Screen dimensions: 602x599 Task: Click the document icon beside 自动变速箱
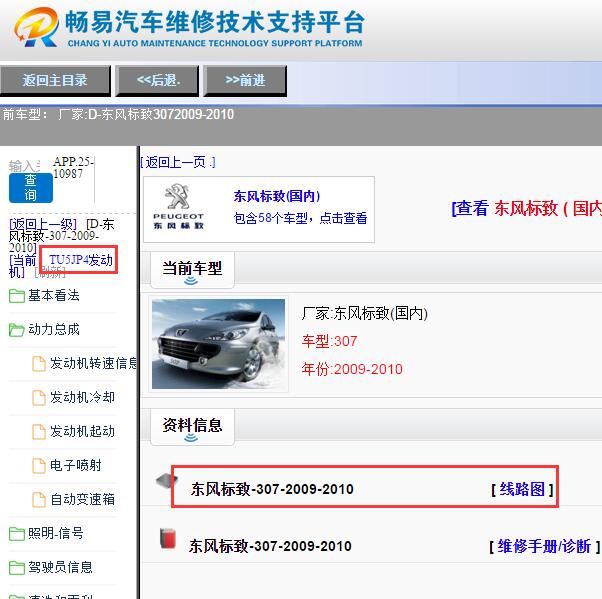pos(38,500)
